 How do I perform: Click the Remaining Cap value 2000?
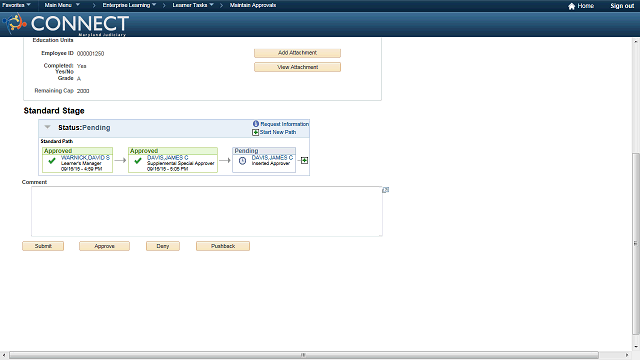(83, 91)
